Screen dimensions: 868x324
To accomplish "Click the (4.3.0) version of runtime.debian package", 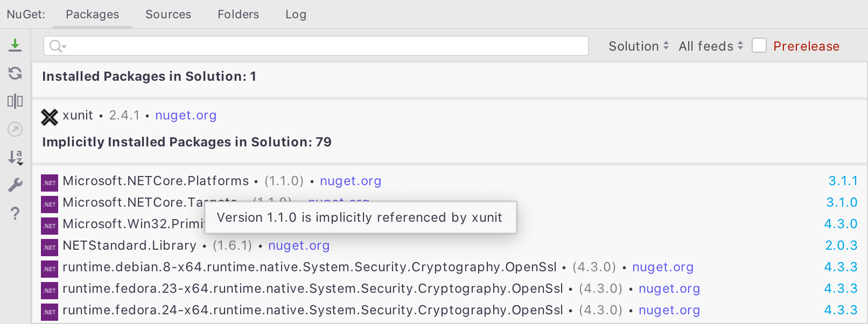I will click(594, 267).
